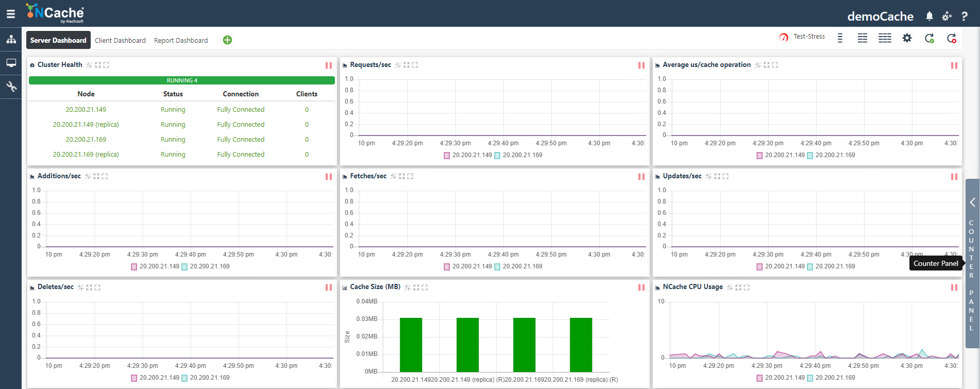Expand the Additions/sec panel
The image size is (980, 389).
pos(96,176)
